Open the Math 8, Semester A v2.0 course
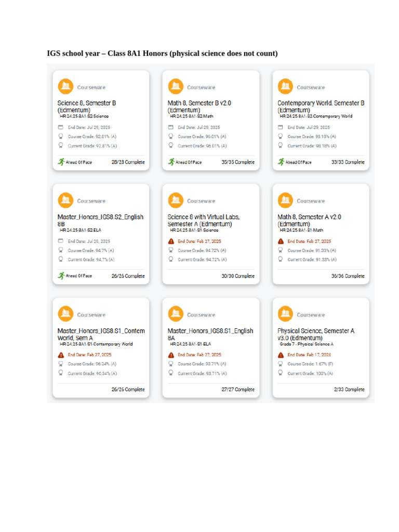 click(x=309, y=220)
